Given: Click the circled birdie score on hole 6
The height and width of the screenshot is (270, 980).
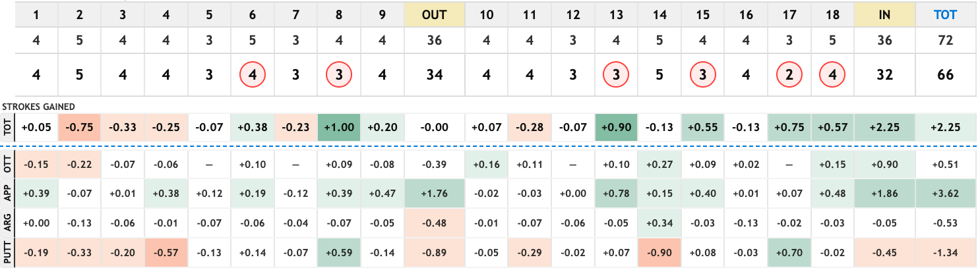Looking at the screenshot, I should pos(252,75).
